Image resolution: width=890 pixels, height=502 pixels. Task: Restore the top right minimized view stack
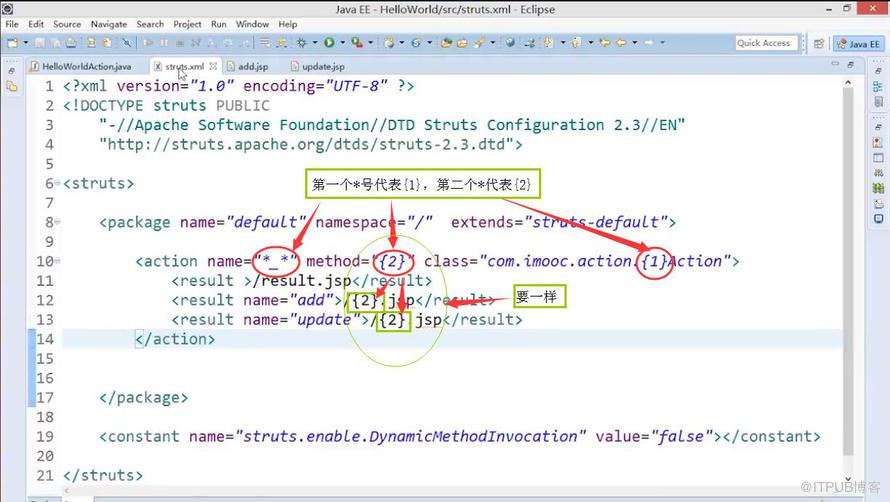878,71
